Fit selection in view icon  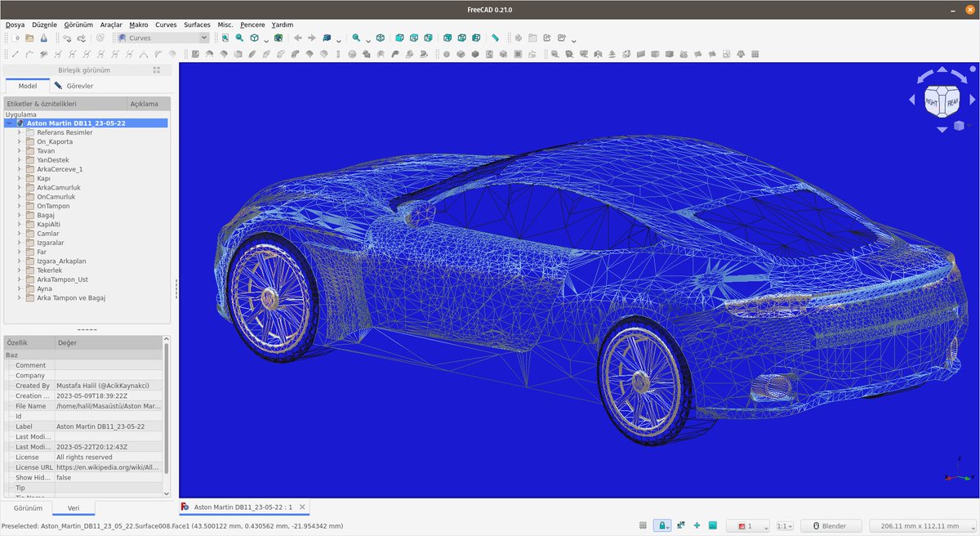tap(239, 38)
